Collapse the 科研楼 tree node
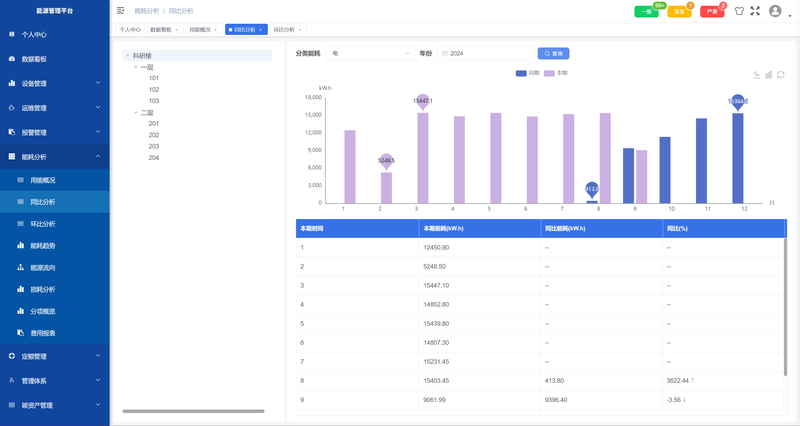The width and height of the screenshot is (800, 426). [128, 56]
